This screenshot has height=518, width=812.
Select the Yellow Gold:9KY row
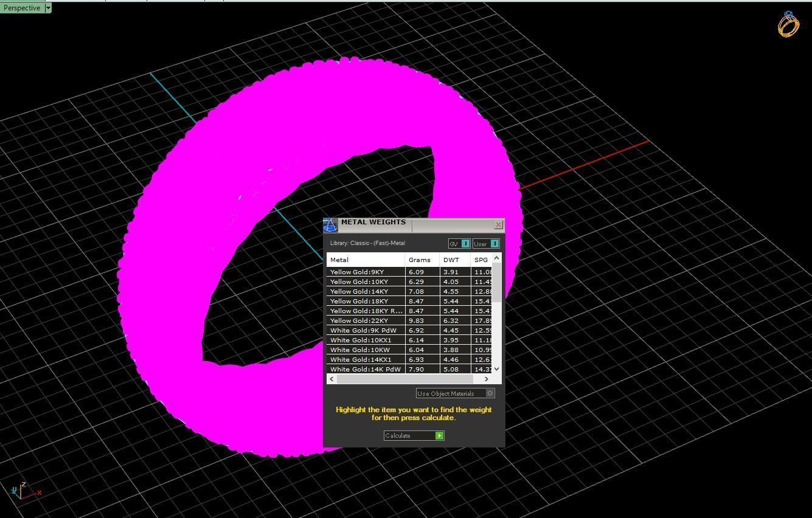(x=409, y=272)
